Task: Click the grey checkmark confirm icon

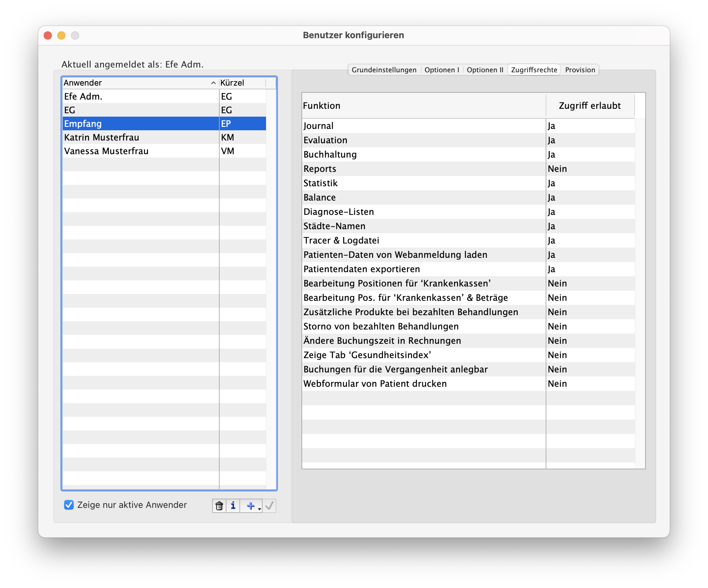Action: pos(269,506)
